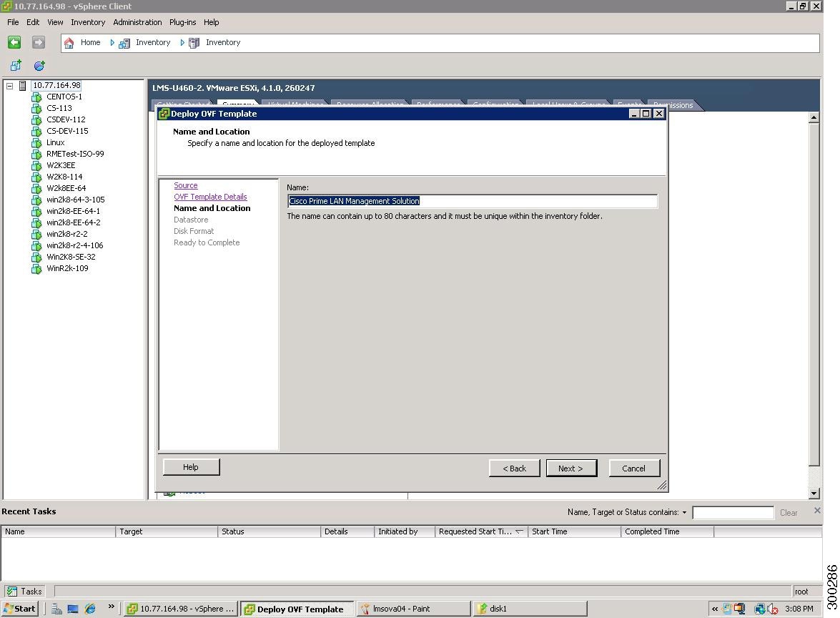
Task: Click the show desktop quick launch icon
Action: 73,609
